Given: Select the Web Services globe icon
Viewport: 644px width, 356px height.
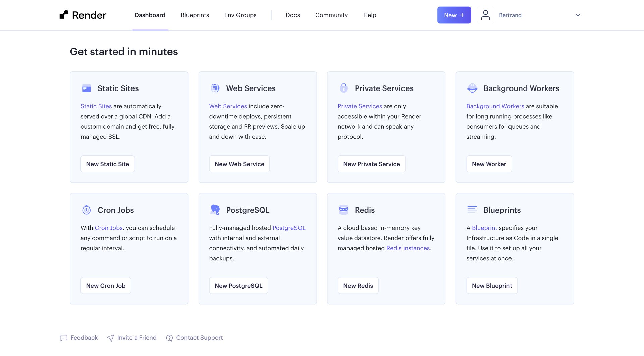Looking at the screenshot, I should tap(215, 88).
